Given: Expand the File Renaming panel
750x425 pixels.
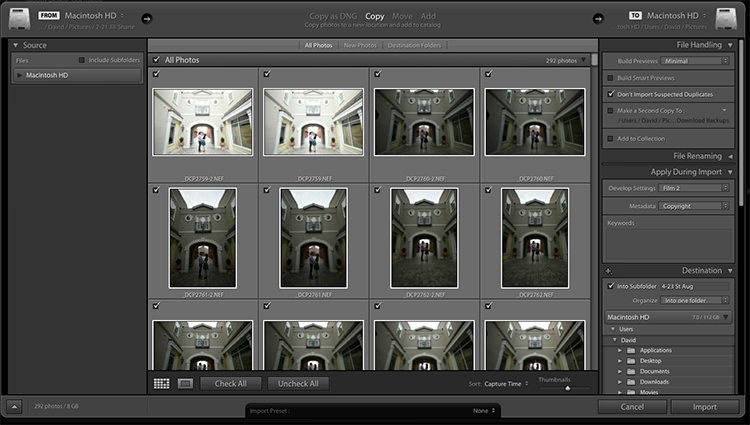Looking at the screenshot, I should coord(730,156).
